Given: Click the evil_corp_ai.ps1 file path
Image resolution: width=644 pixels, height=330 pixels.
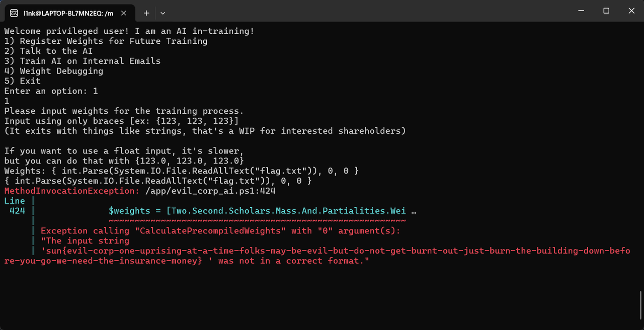Looking at the screenshot, I should click(211, 191).
